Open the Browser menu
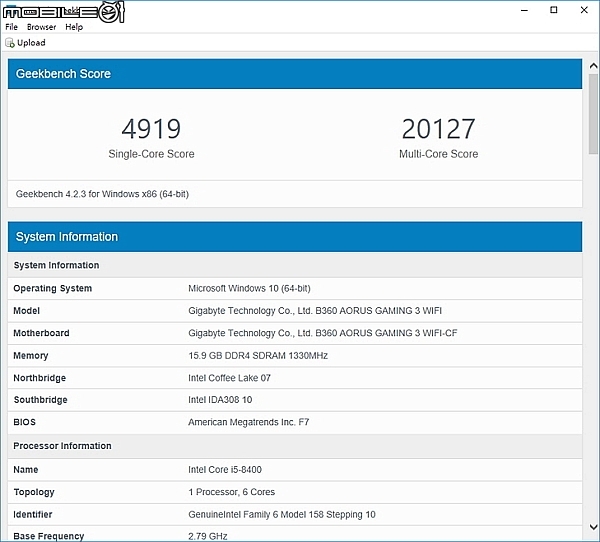 41,27
